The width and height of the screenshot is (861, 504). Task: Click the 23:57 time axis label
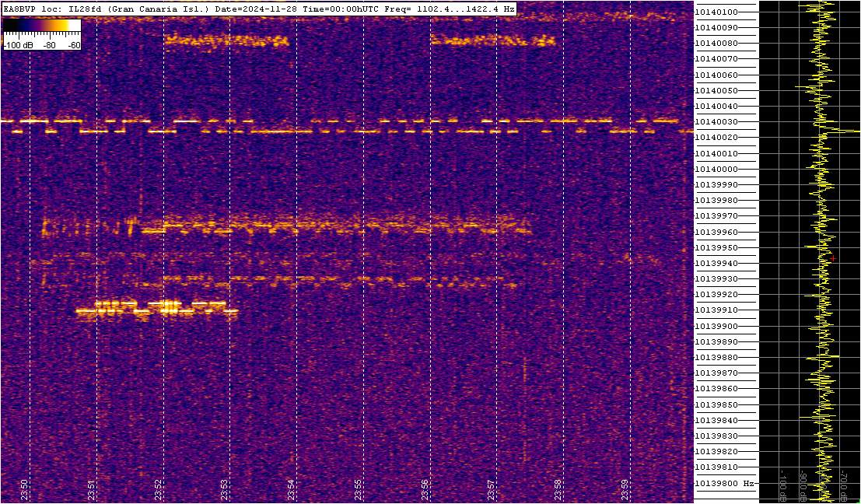point(492,490)
